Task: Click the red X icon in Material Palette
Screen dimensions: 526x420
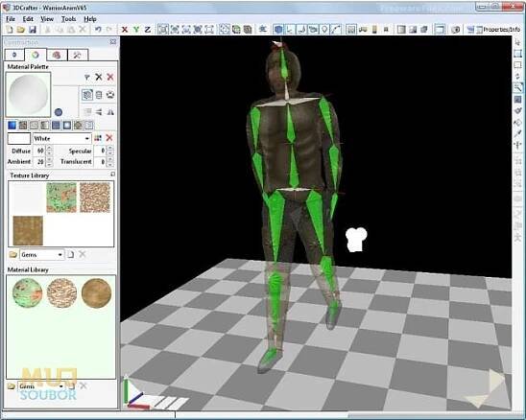Action: [110, 77]
